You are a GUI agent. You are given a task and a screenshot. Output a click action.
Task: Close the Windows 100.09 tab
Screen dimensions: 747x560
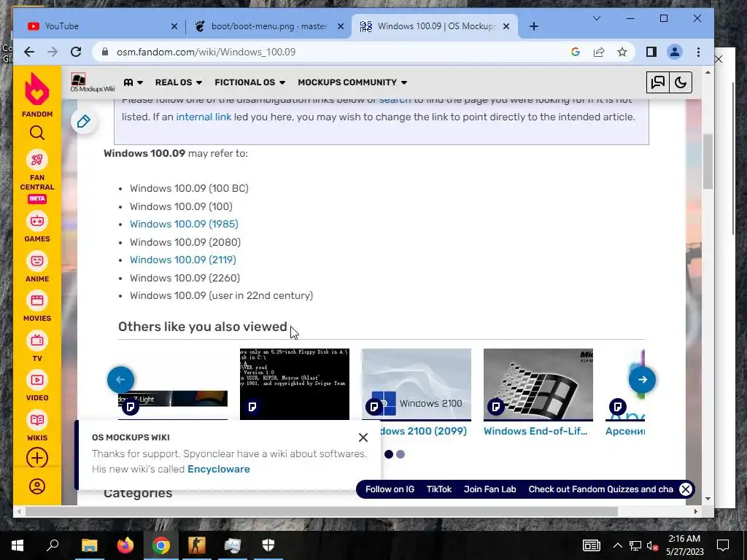tap(506, 27)
